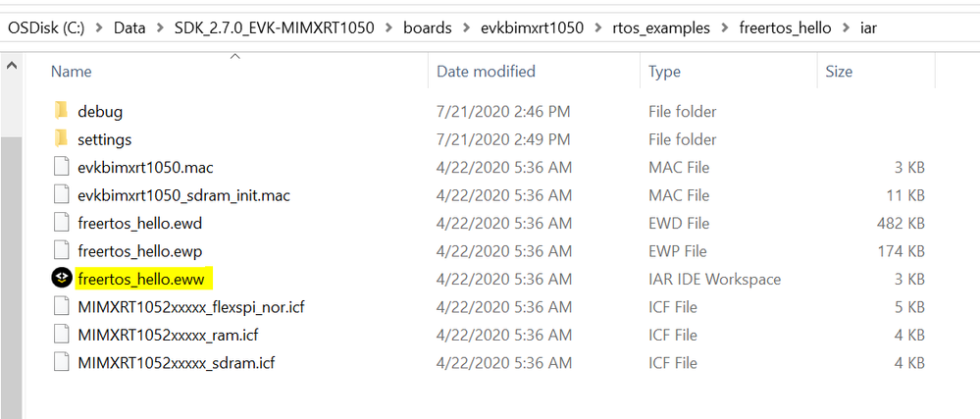Sort files by Name column header

(x=71, y=72)
